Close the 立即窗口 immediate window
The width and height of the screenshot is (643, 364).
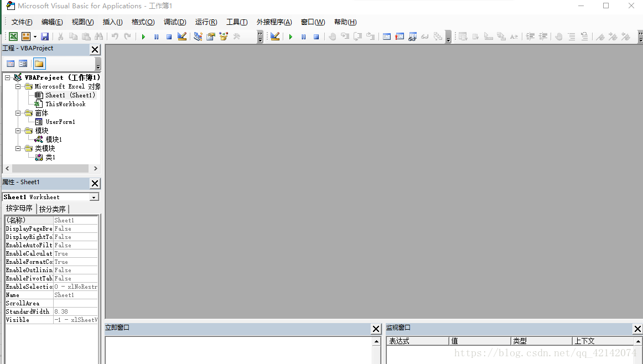(x=376, y=329)
